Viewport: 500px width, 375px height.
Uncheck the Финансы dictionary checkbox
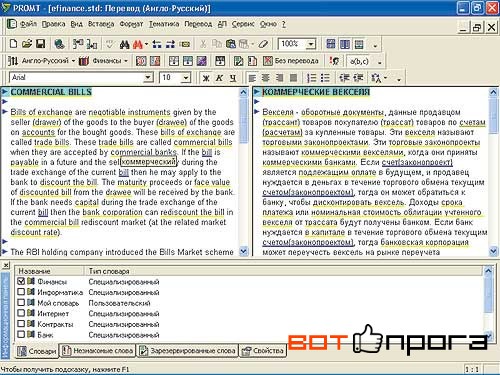coord(21,281)
